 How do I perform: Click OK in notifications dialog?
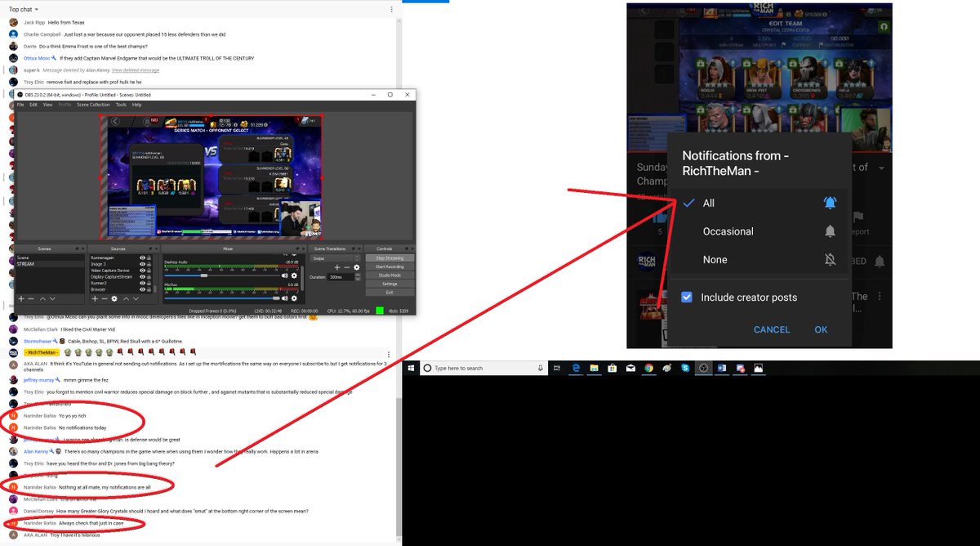821,329
